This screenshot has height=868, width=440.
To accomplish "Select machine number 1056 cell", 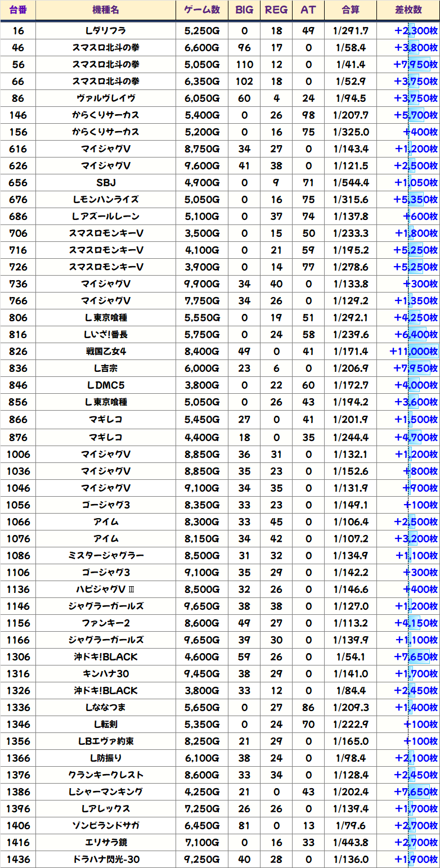I will click(17, 505).
